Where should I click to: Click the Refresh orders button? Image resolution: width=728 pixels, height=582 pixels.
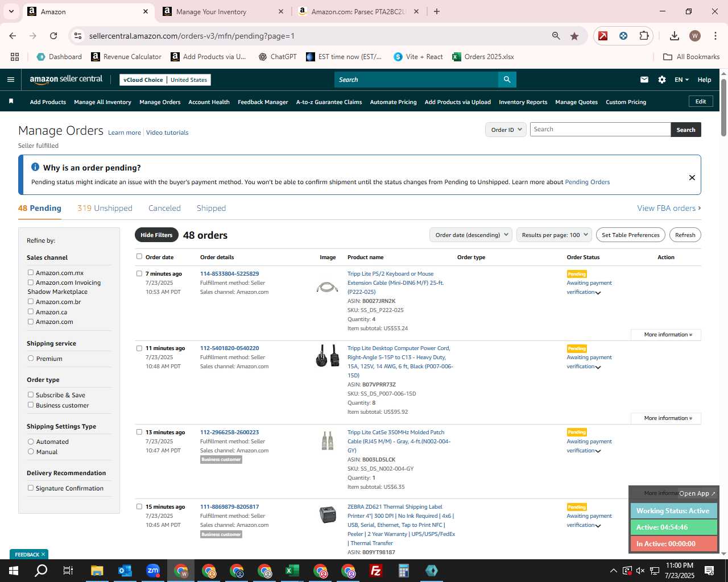(x=685, y=235)
